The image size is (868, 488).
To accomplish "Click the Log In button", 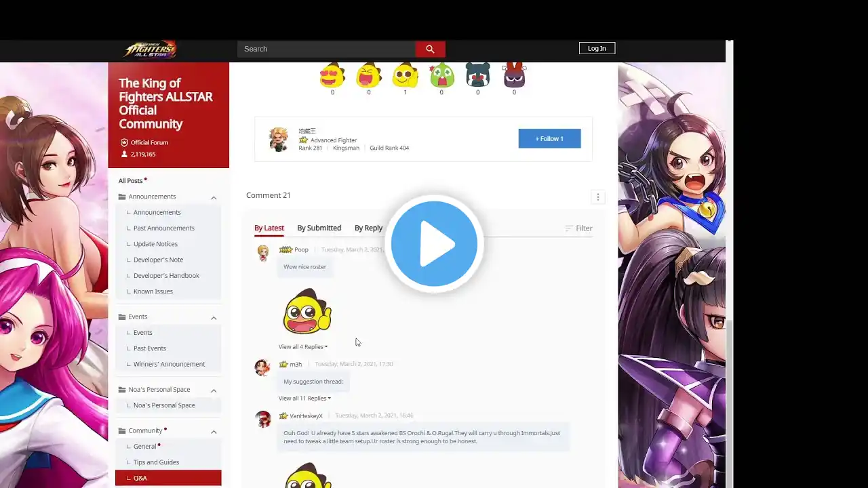I will click(x=597, y=48).
